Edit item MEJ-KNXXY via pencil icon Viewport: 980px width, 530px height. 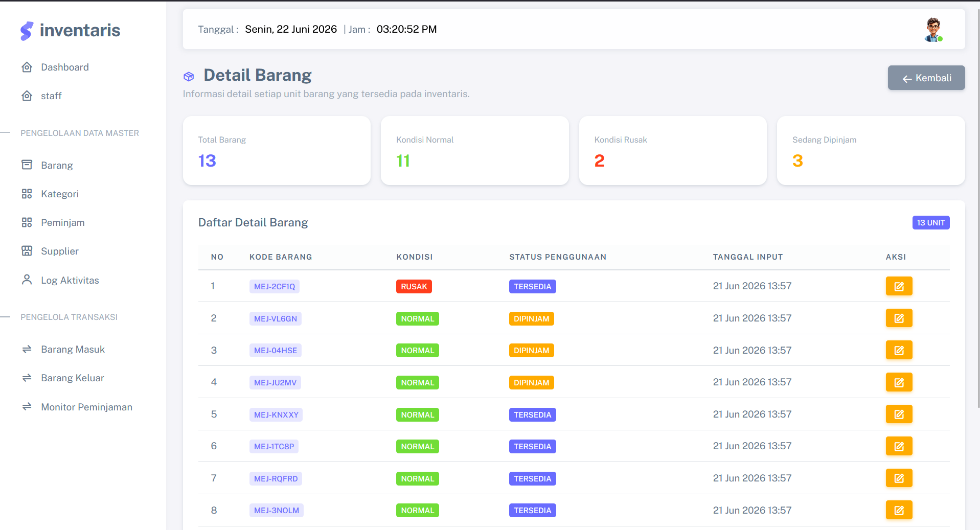point(899,414)
